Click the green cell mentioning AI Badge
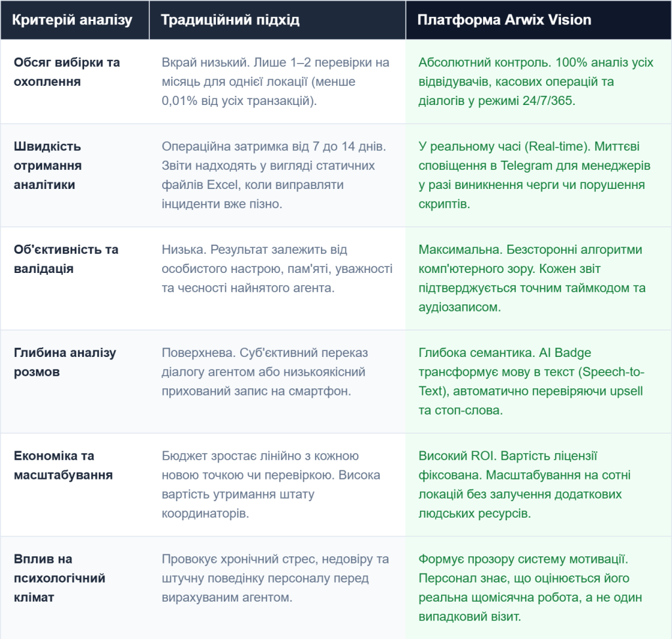Image resolution: width=672 pixels, height=639 pixels. point(539,381)
